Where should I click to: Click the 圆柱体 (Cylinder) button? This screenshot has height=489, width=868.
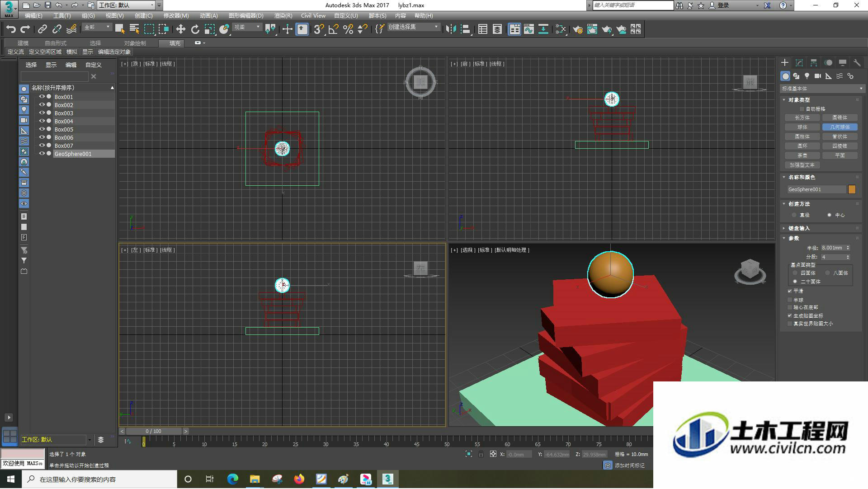[802, 136]
